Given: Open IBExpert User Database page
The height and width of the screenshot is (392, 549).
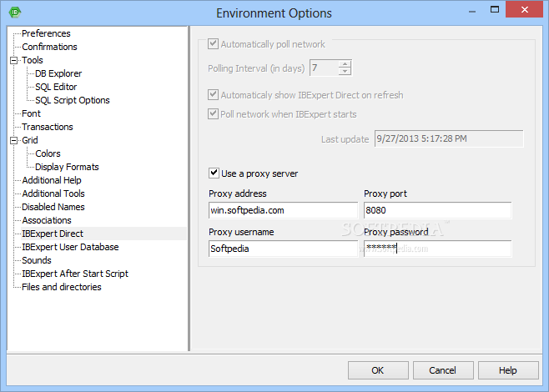Looking at the screenshot, I should click(70, 247).
